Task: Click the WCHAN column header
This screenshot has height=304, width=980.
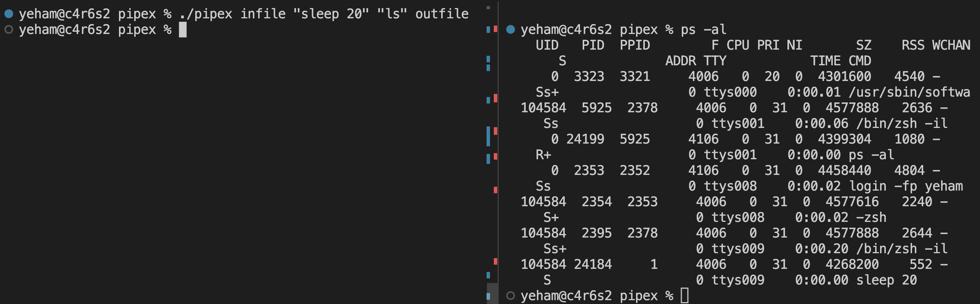Action: coord(951,45)
